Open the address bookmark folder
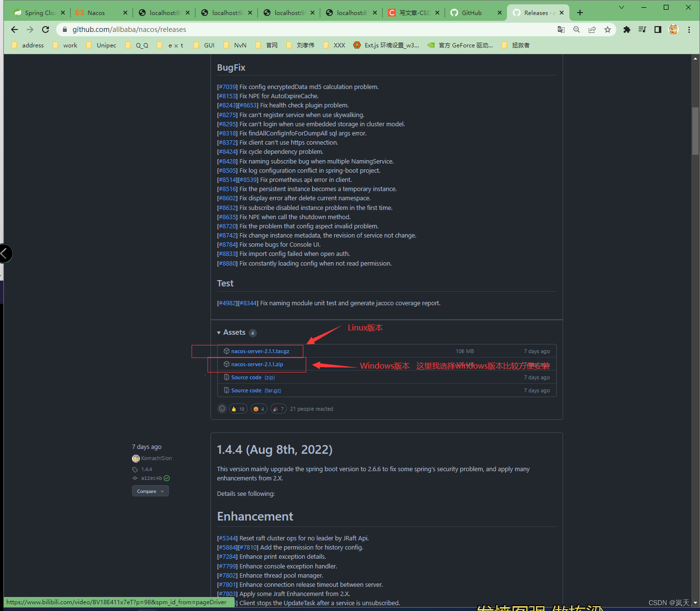The width and height of the screenshot is (700, 611). pyautogui.click(x=28, y=45)
